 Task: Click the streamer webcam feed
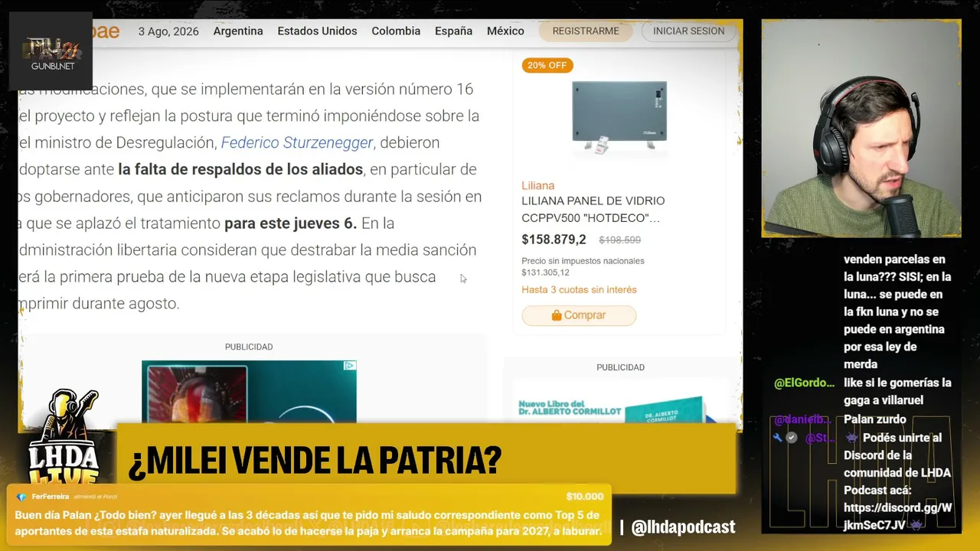tap(861, 129)
